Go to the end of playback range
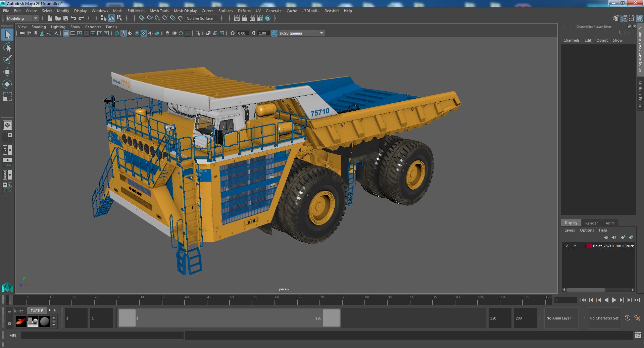Screen dimensions: 644x348 pos(637,300)
